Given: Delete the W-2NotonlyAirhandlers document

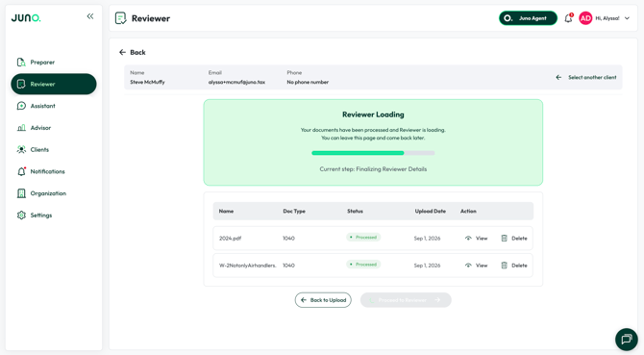Looking at the screenshot, I should [514, 266].
